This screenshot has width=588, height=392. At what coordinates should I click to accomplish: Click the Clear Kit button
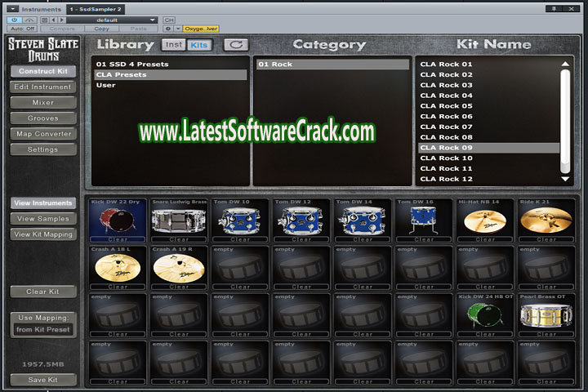pos(43,292)
